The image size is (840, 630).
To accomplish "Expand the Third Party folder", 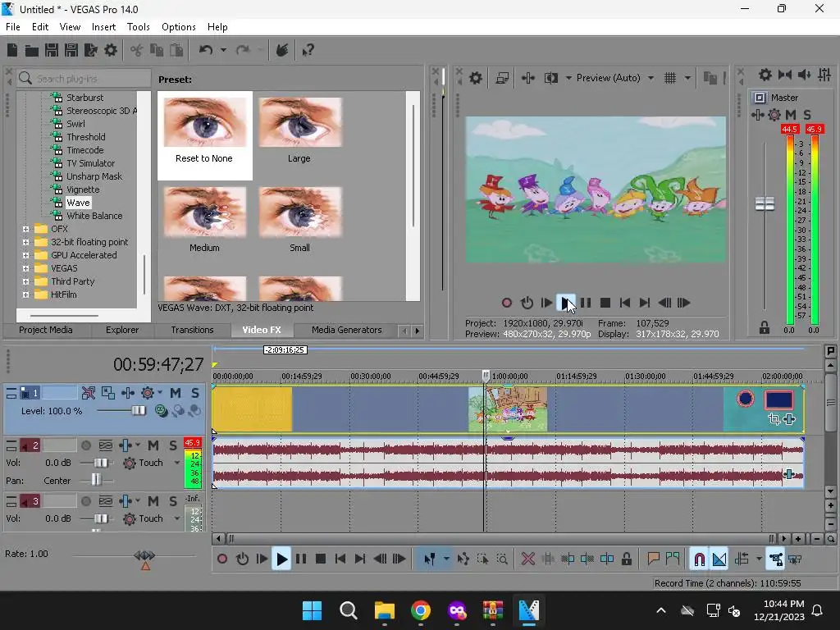I will (25, 282).
